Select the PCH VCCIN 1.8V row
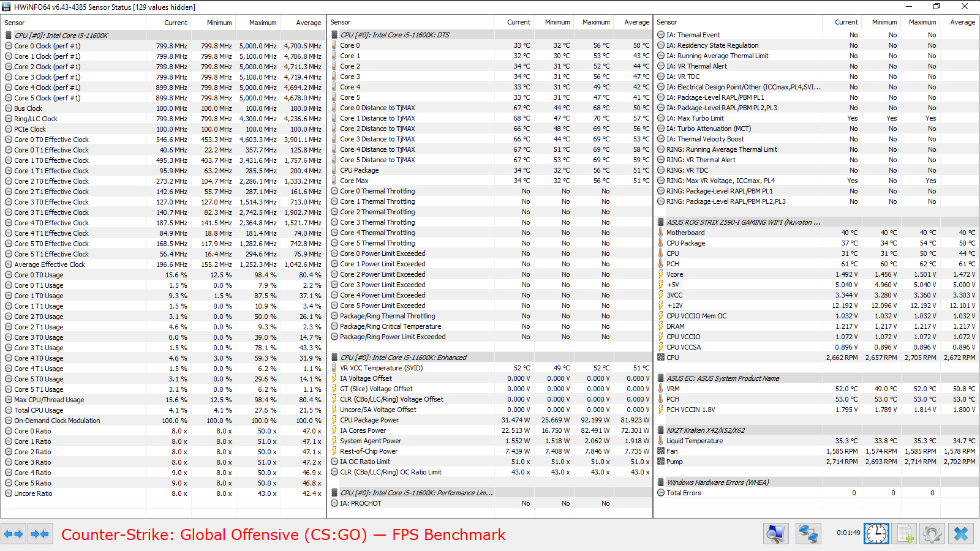 coord(816,410)
